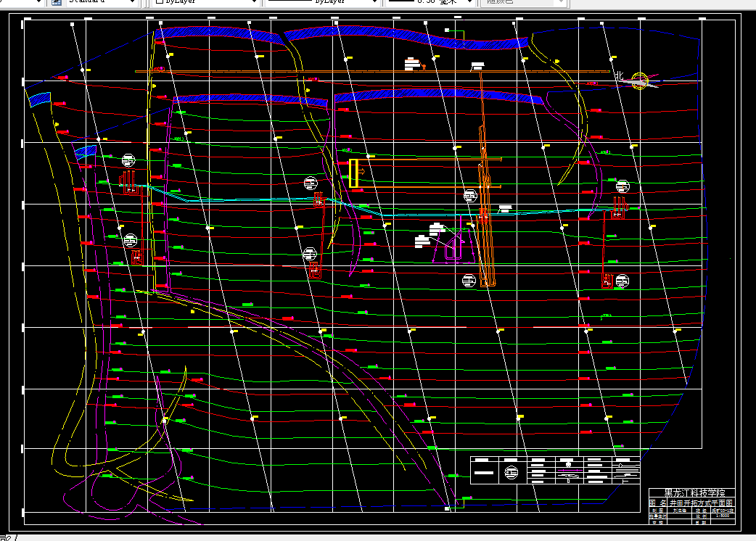Select the 北 north label
The image size is (756, 541).
[619, 75]
